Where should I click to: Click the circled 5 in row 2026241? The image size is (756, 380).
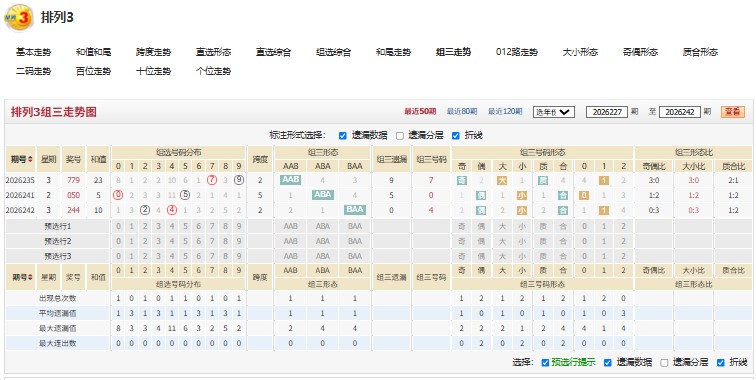coord(185,195)
